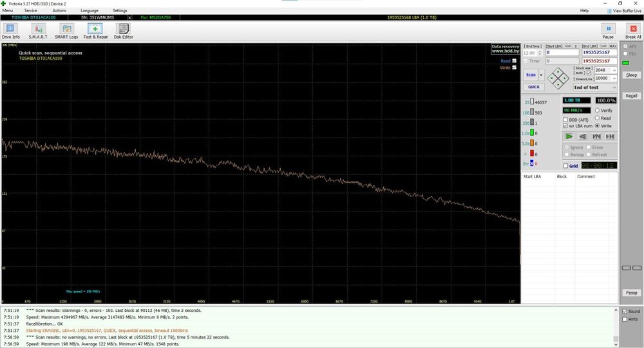Click the diamond navigation right arrow
The image size is (644, 348).
click(x=565, y=78)
